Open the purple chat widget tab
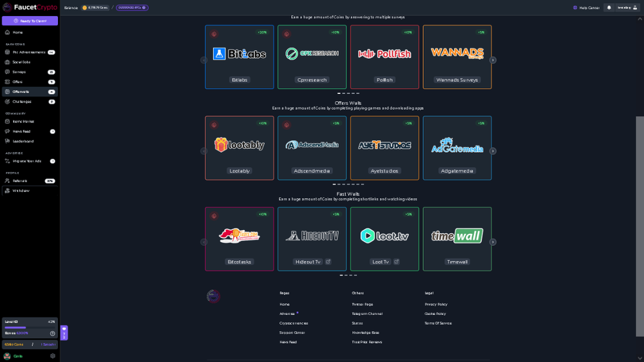644x362 pixels. click(64, 333)
